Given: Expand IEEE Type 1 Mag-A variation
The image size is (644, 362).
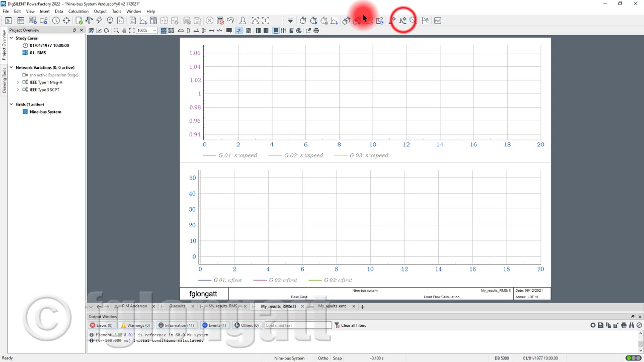Looking at the screenshot, I should 18,82.
